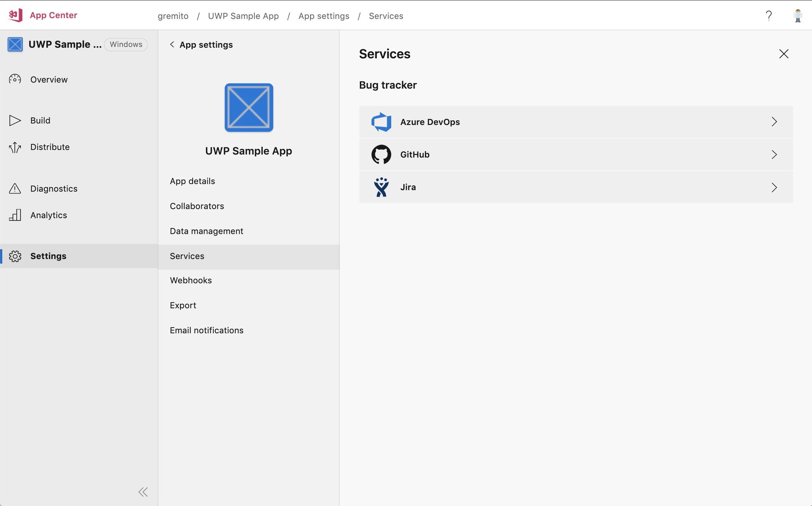Open Data management settings
This screenshot has height=506, width=812.
click(x=249, y=231)
